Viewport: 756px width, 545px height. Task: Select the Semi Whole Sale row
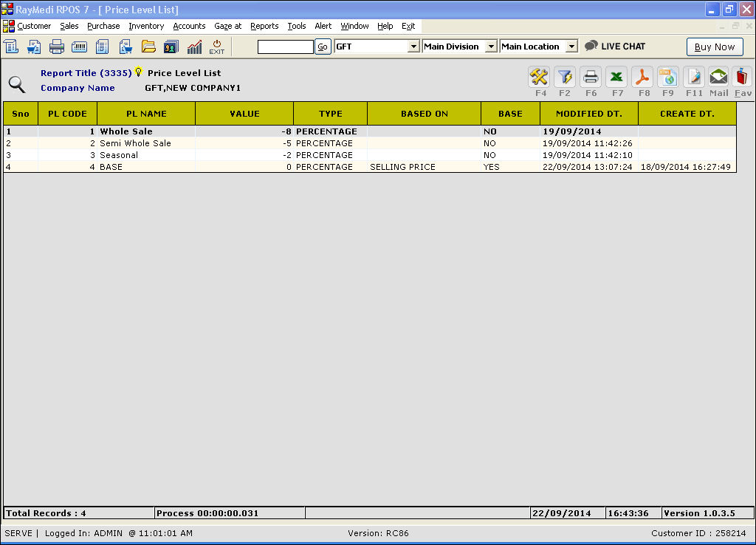pyautogui.click(x=135, y=143)
